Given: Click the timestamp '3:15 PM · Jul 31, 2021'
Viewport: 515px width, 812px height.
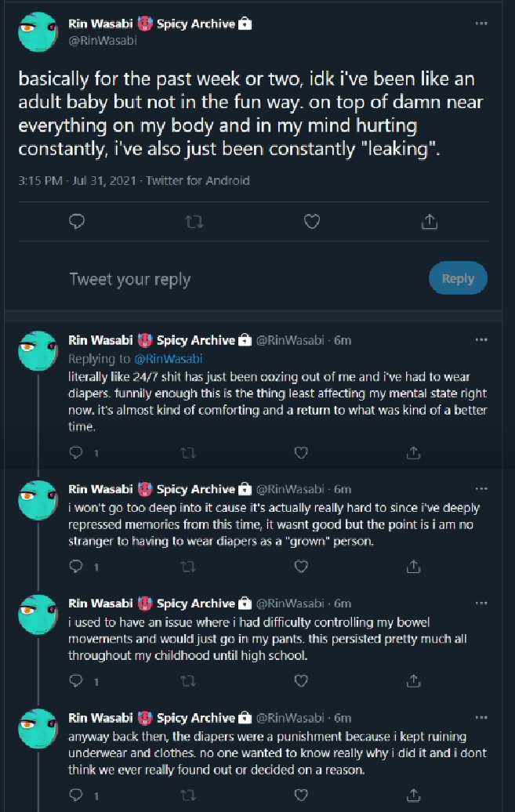Looking at the screenshot, I should coord(77,181).
